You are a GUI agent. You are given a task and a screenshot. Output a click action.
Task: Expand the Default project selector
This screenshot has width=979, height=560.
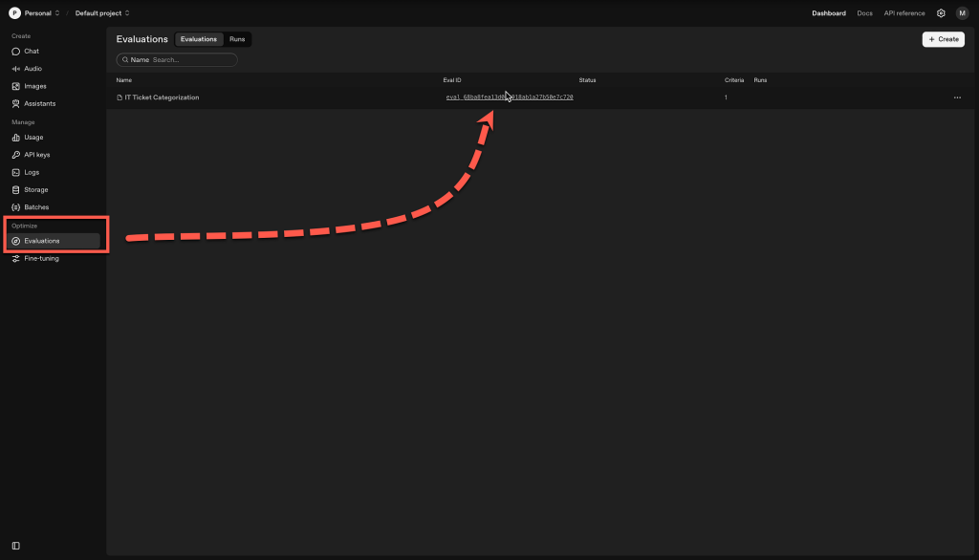tap(102, 13)
